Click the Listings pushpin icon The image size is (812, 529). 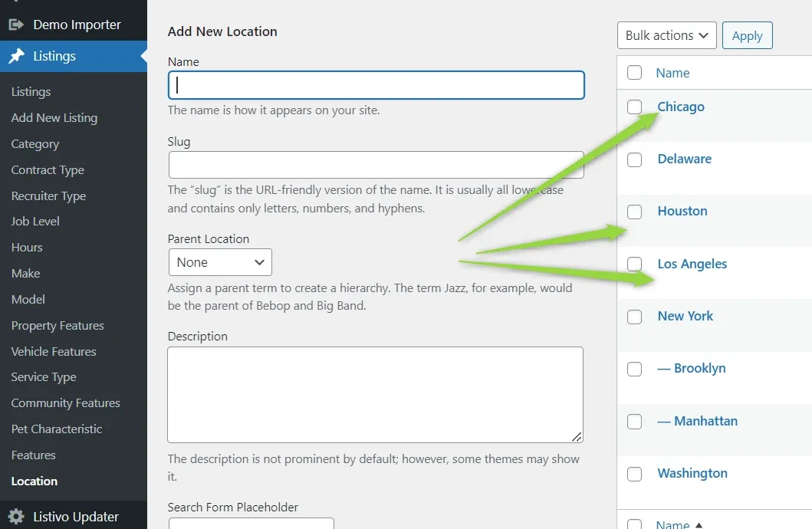17,56
